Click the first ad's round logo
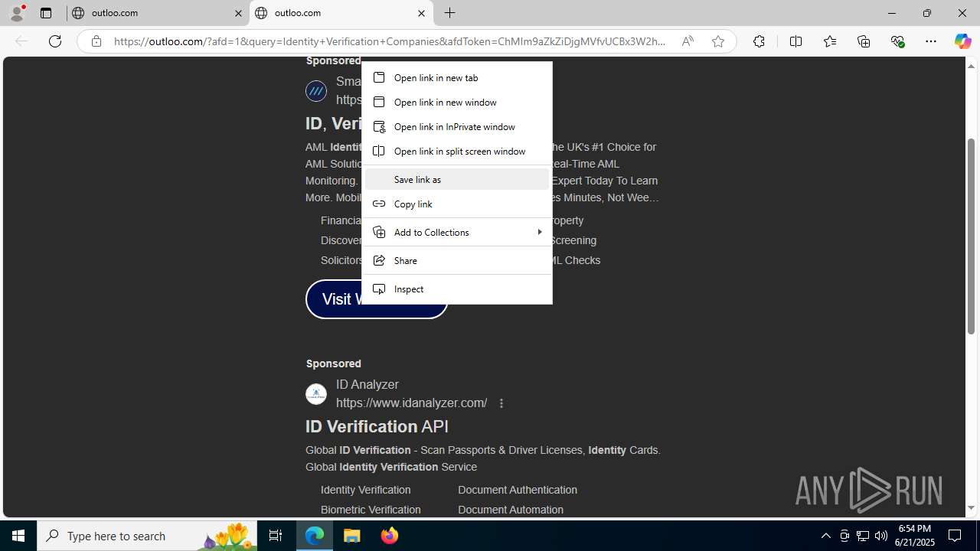The image size is (980, 551). pyautogui.click(x=316, y=91)
